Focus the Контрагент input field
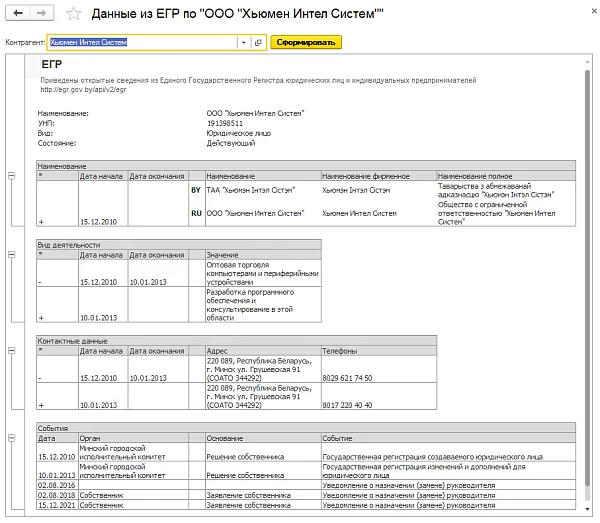This screenshot has width=600, height=523. pyautogui.click(x=142, y=42)
